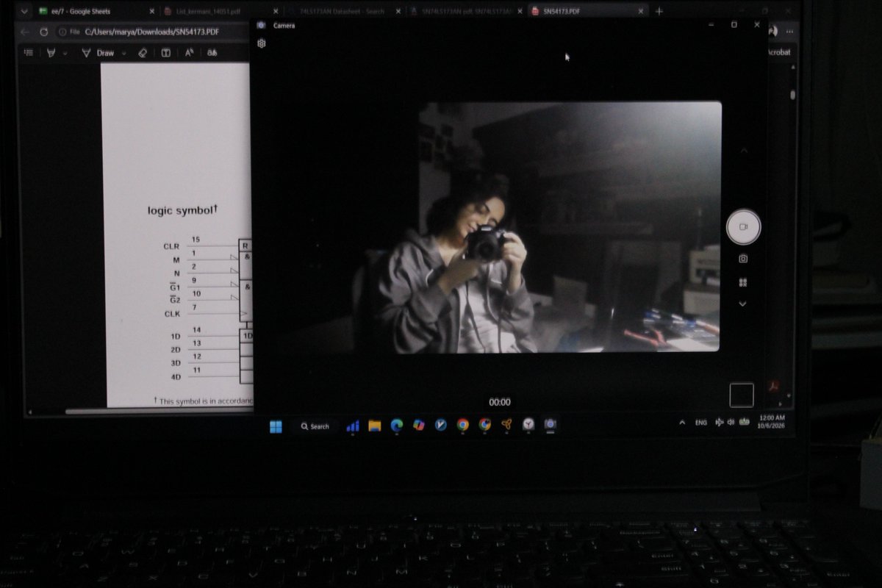The image size is (882, 588).
Task: Close the ee/7 - Google Sheets tab
Action: pyautogui.click(x=152, y=12)
